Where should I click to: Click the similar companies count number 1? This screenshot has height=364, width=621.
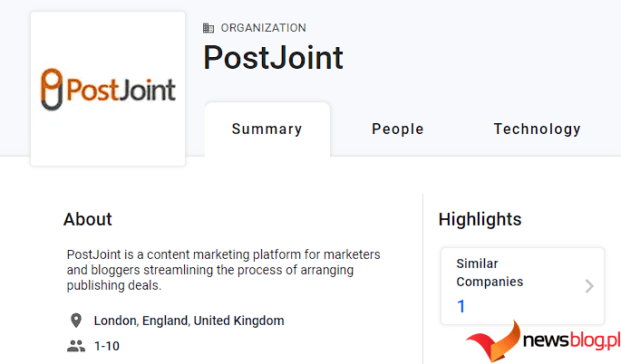click(461, 307)
